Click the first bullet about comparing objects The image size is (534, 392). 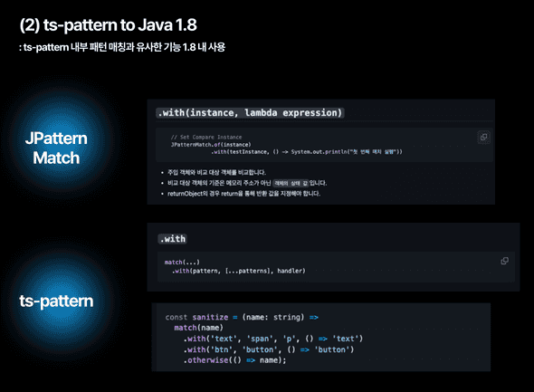click(x=216, y=172)
